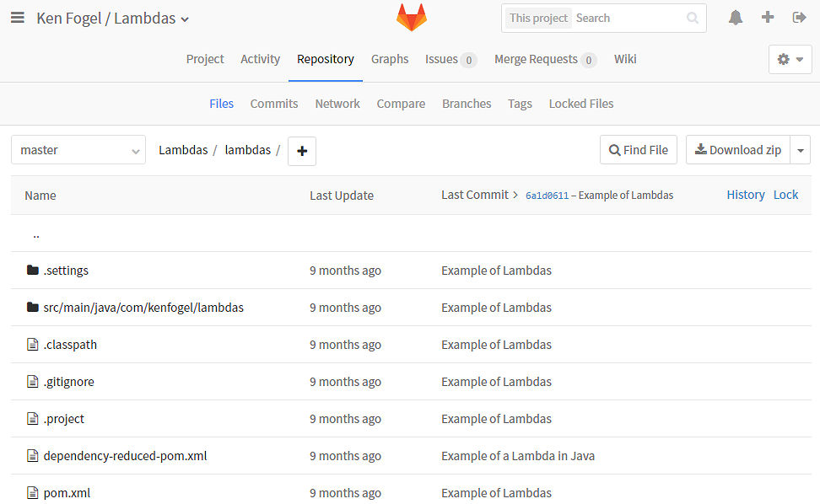
Task: Open the Commits sub-tab
Action: coord(274,104)
